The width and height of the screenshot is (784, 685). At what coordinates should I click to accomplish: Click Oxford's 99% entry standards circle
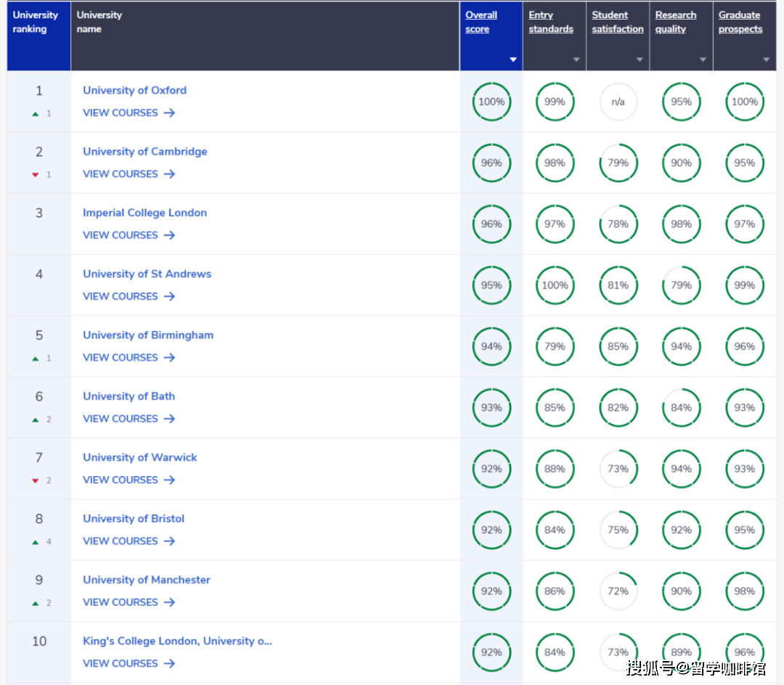coord(555,102)
